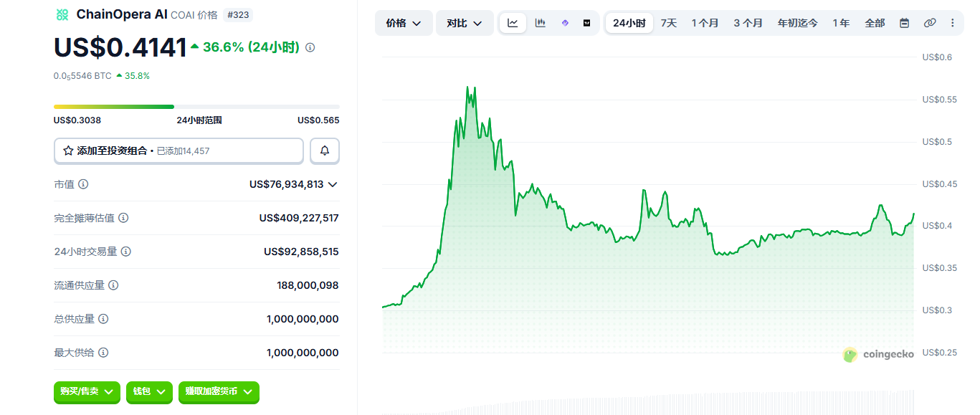Click info icon beside 24小时 percentage

point(310,47)
